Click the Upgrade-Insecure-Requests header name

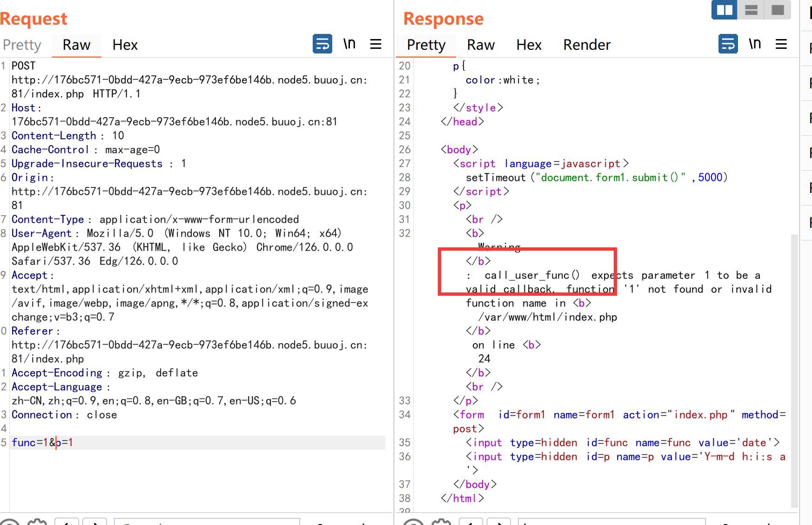pos(87,164)
